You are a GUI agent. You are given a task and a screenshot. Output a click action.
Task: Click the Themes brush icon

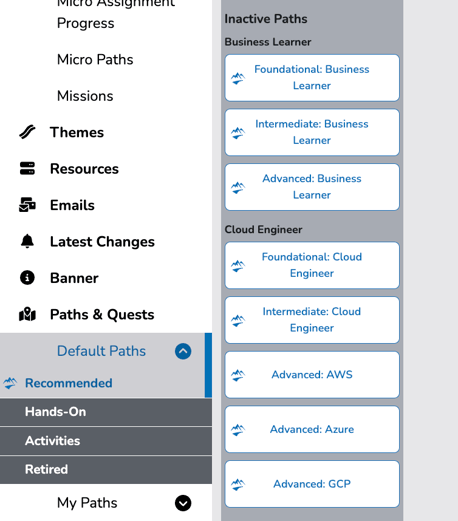coord(27,132)
